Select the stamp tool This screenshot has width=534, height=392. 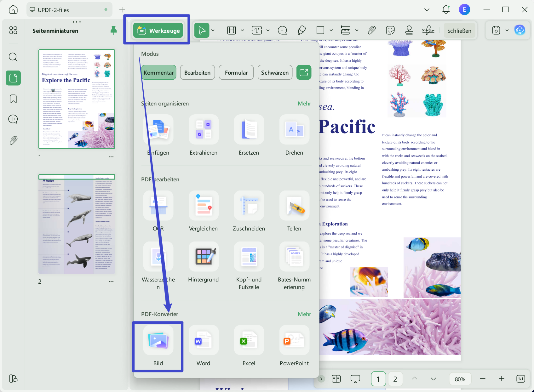click(409, 30)
